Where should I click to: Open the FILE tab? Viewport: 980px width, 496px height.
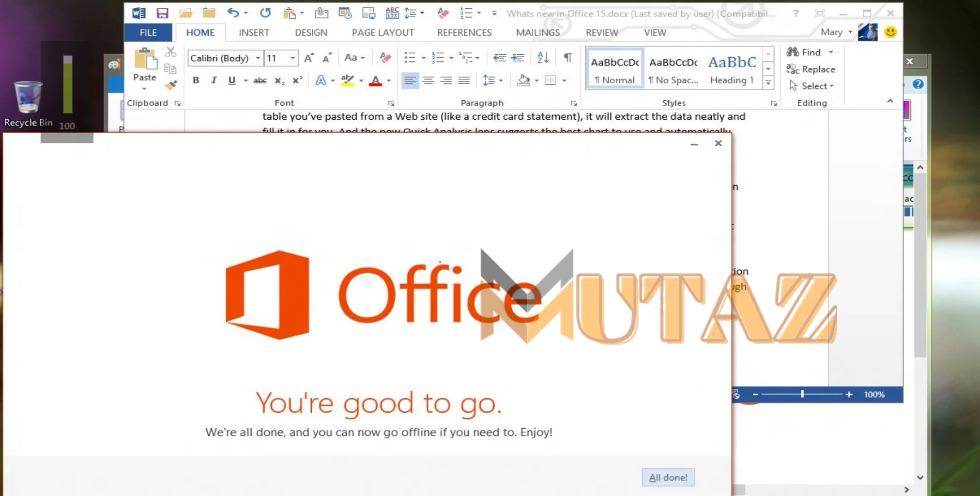pos(148,32)
